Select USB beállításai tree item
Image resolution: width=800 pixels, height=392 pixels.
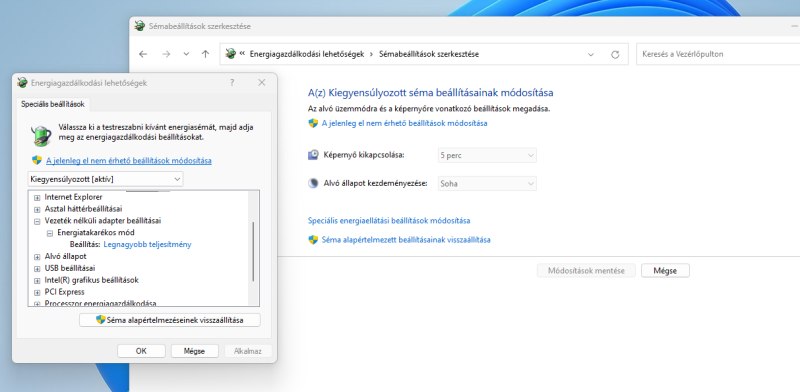(x=70, y=268)
